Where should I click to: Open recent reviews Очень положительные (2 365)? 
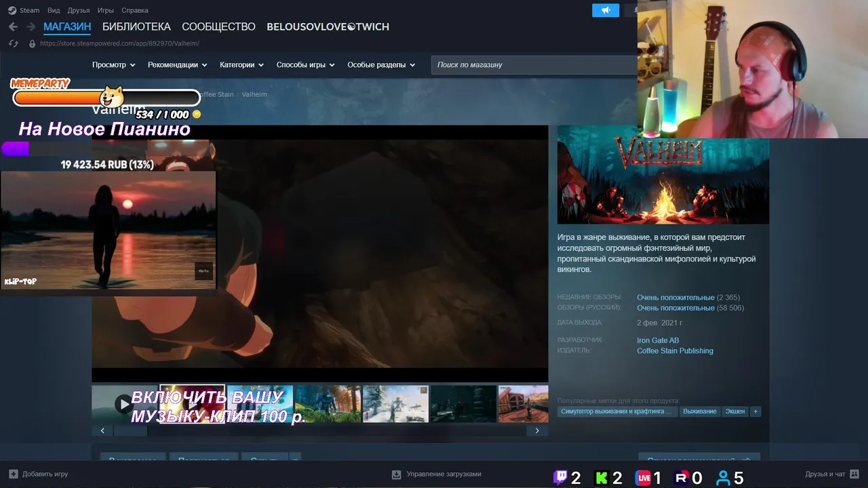coord(688,298)
